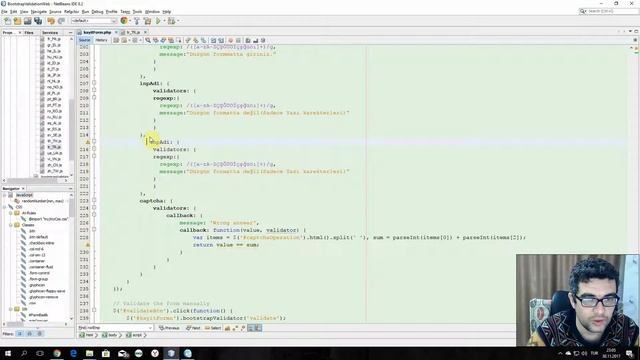Select .form-control in Navigator tree
Screen dimensions: 640x360
(x=39, y=273)
